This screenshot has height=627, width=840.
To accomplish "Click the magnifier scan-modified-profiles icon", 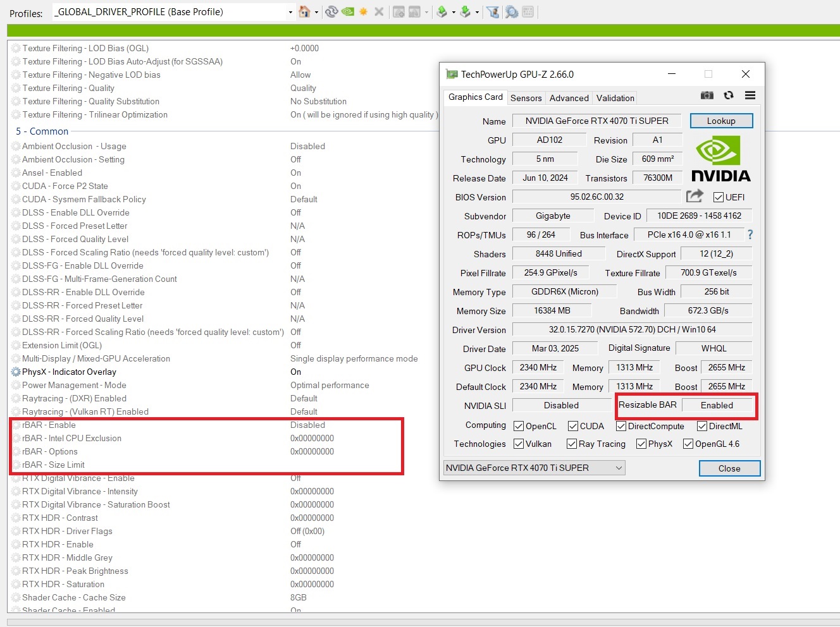I will [x=512, y=11].
